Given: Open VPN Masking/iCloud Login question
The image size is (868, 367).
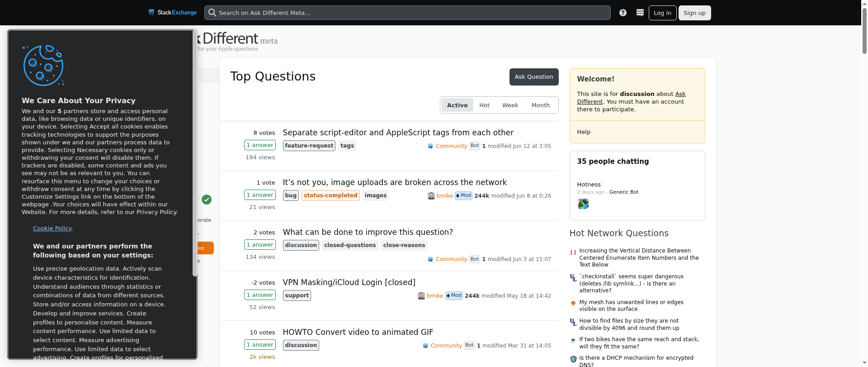Looking at the screenshot, I should [349, 282].
